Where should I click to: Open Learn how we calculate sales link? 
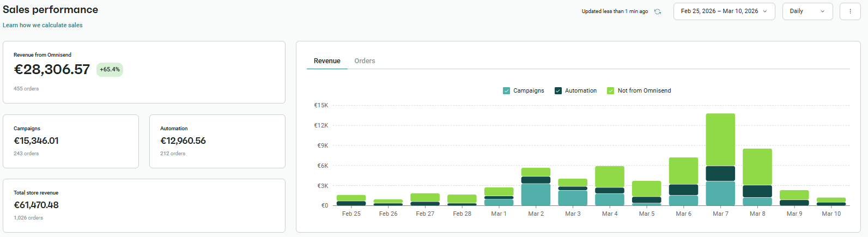tap(43, 25)
